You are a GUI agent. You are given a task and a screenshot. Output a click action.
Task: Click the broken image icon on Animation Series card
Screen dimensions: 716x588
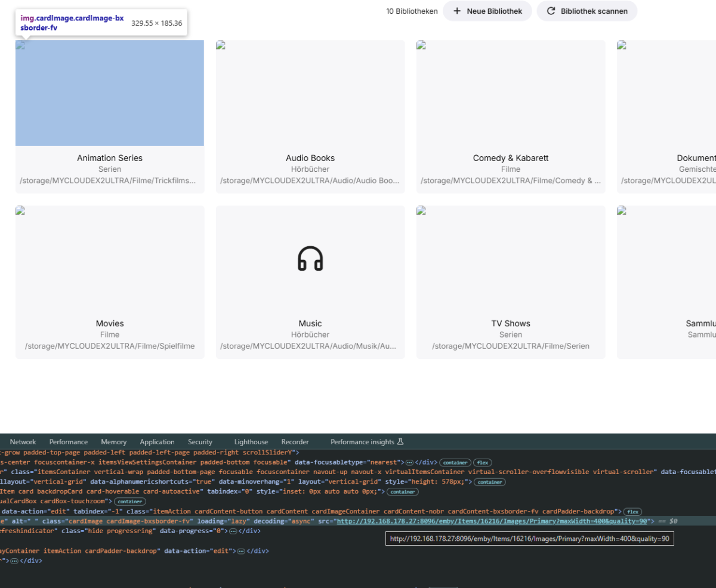(x=20, y=44)
